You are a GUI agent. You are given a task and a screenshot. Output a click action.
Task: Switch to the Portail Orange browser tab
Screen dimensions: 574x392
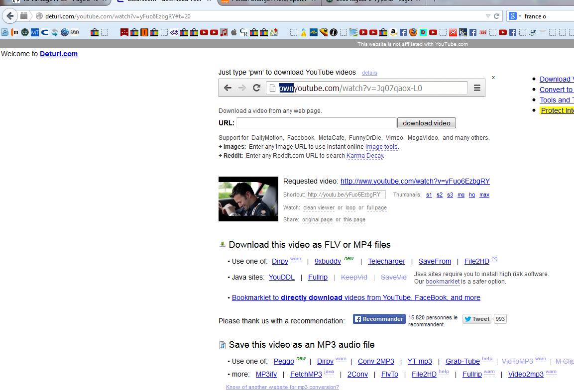coord(269,1)
